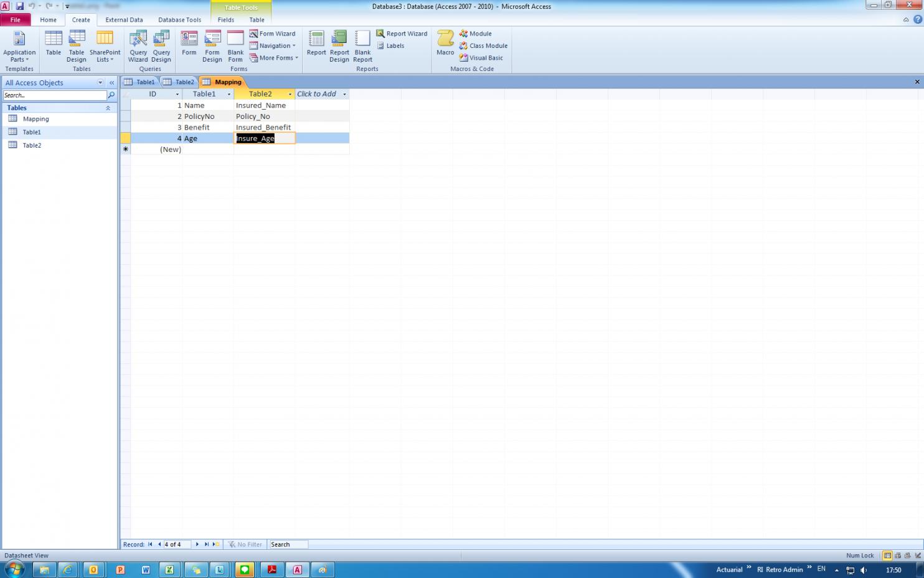Image resolution: width=924 pixels, height=578 pixels.
Task: Toggle the No Filter indicator
Action: 245,544
